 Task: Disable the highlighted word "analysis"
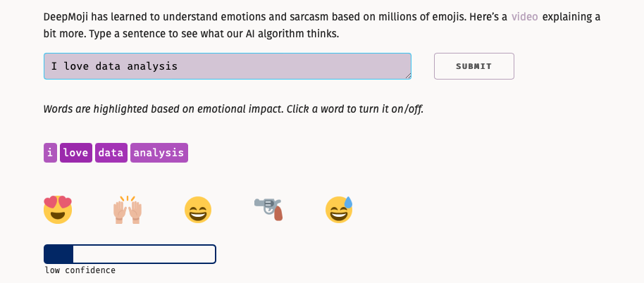tap(159, 153)
